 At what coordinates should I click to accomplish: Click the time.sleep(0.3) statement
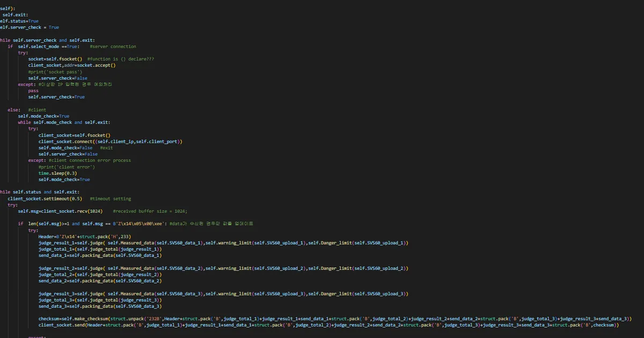point(57,173)
